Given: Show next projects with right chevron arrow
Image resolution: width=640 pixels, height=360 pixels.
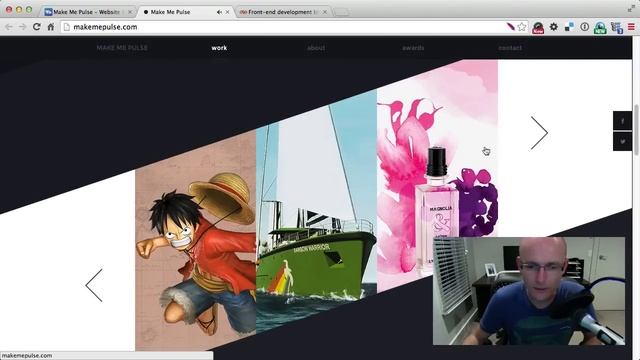Looking at the screenshot, I should click(539, 133).
